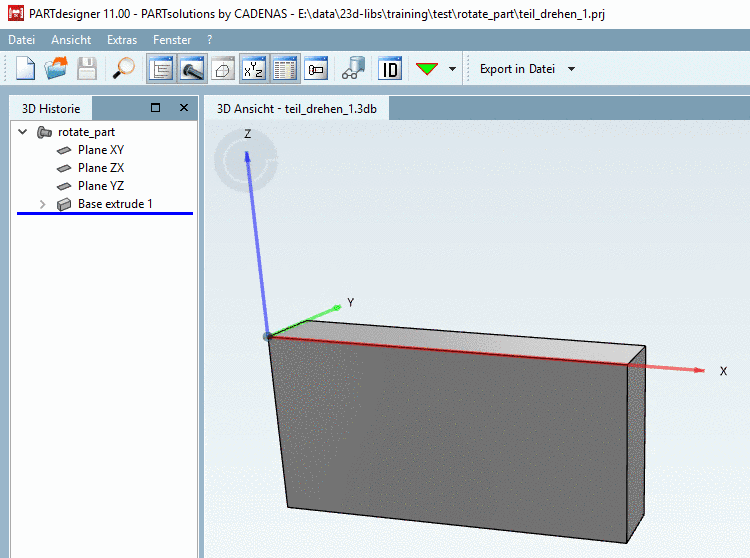750x558 pixels.
Task: Create a new file with blank page icon
Action: 25,69
